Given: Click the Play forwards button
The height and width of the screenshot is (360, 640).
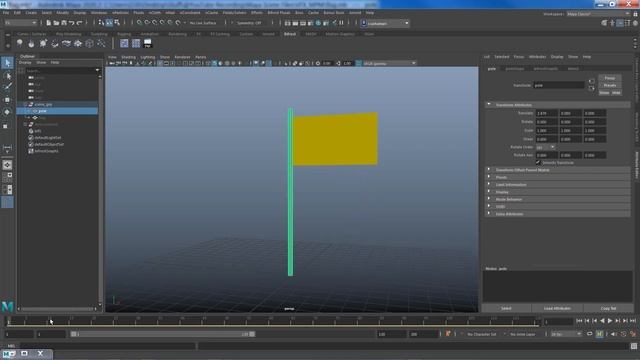Looking at the screenshot, I should (610, 321).
